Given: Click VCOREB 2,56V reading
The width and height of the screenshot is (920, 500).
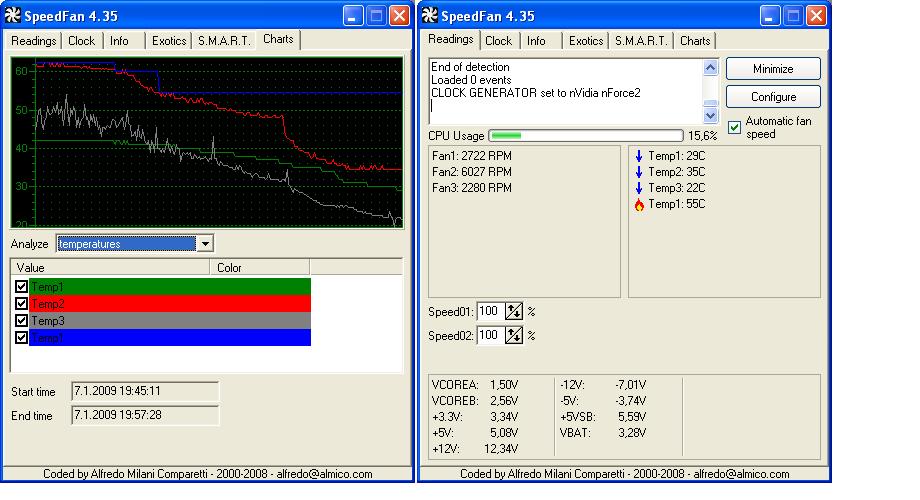Looking at the screenshot, I should tap(475, 401).
